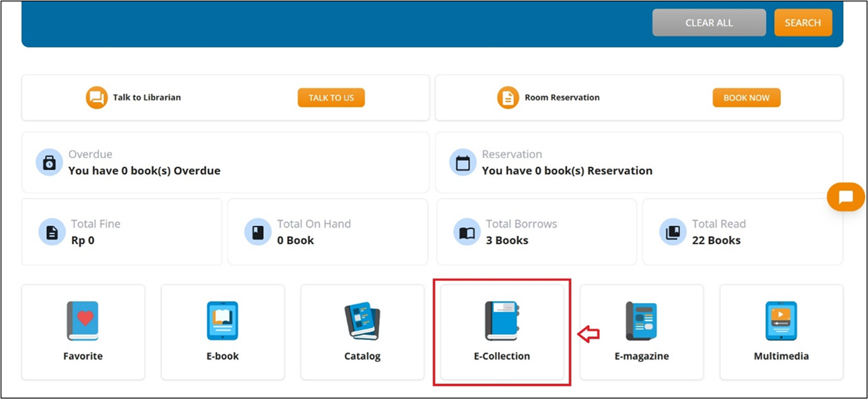Click the Reservation calendar icon
The image size is (868, 399).
point(463,162)
